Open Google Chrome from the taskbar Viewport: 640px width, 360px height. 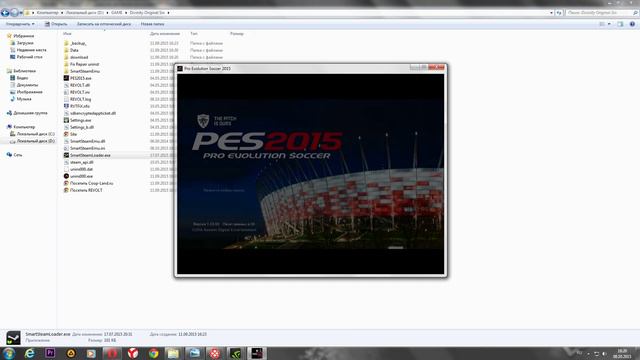click(153, 353)
